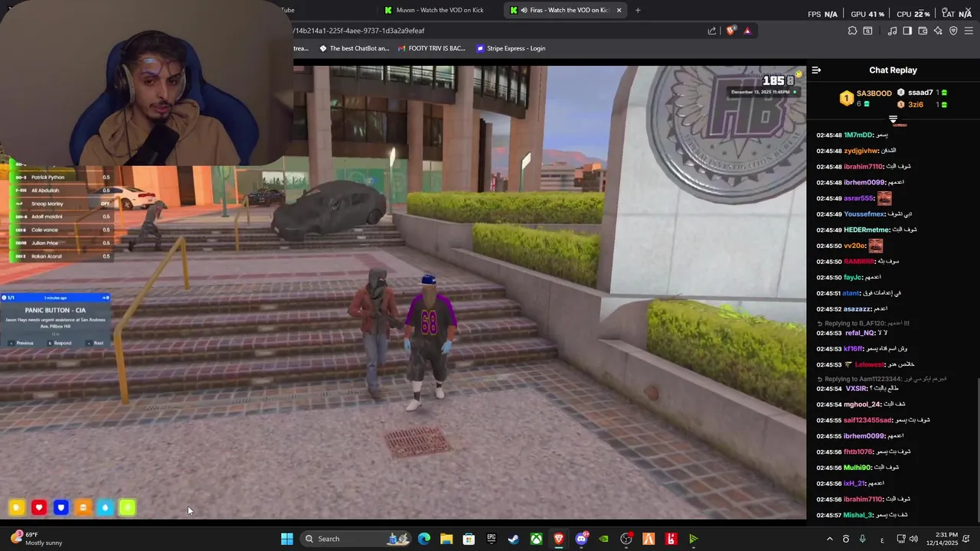Open the browser hamburger menu
This screenshot has height=551, width=980.
(x=969, y=31)
